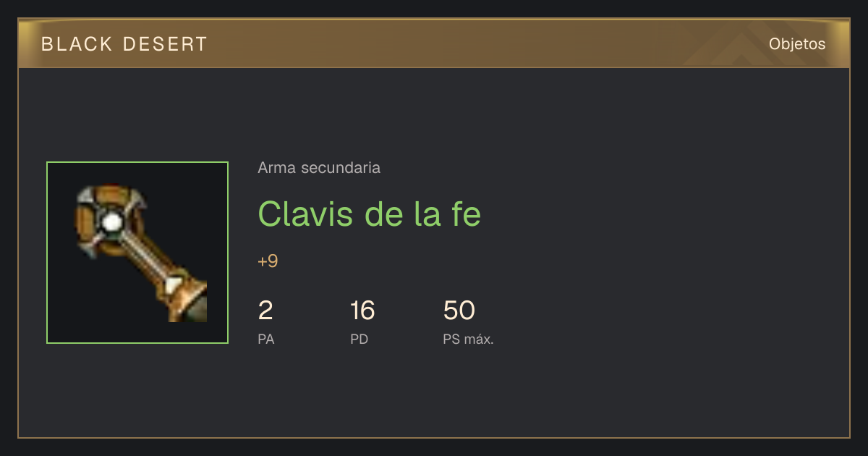Click the +9 enhancement level
The height and width of the screenshot is (456, 868).
click(x=268, y=261)
